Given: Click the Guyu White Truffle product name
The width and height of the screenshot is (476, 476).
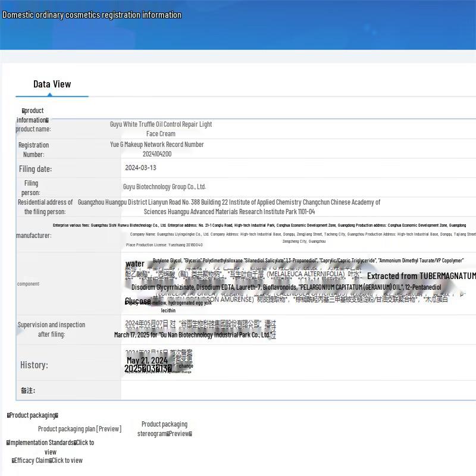Looking at the screenshot, I should 161,129.
